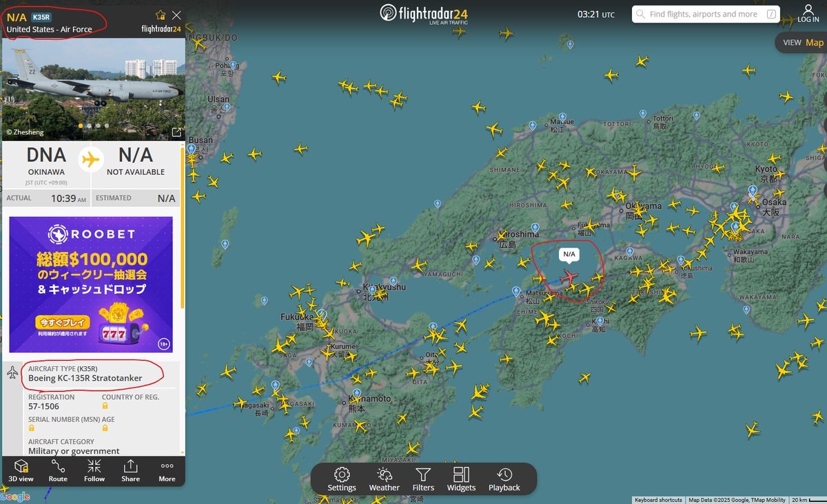
Task: Follow the selected aircraft
Action: coord(94,470)
